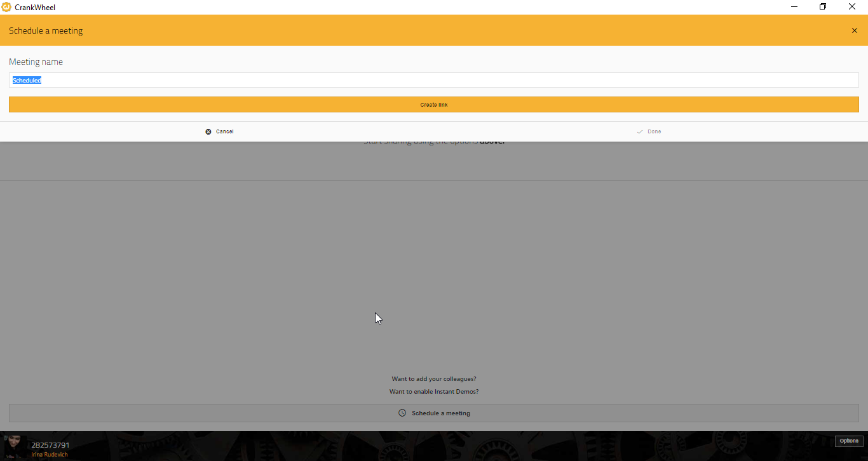Open the Options button

point(849,441)
